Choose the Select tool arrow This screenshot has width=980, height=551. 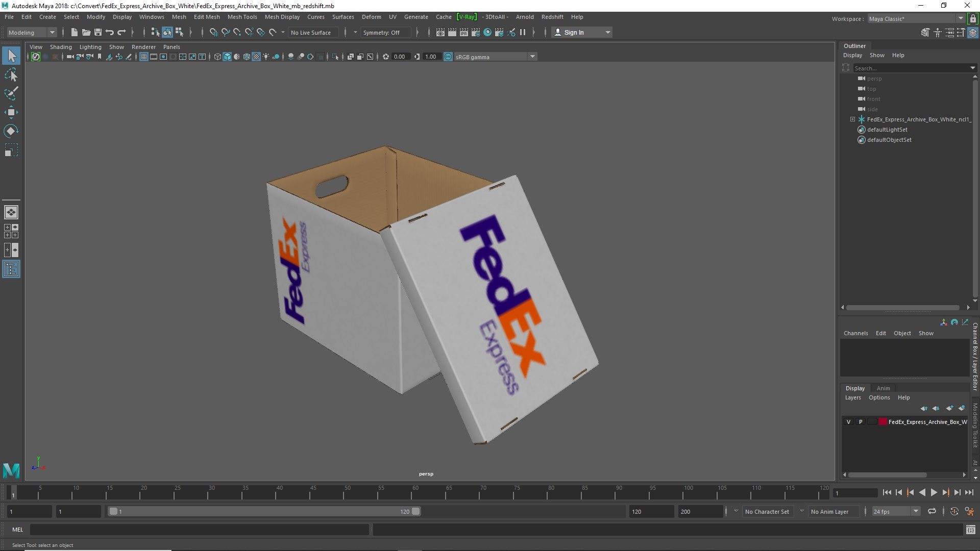click(11, 56)
